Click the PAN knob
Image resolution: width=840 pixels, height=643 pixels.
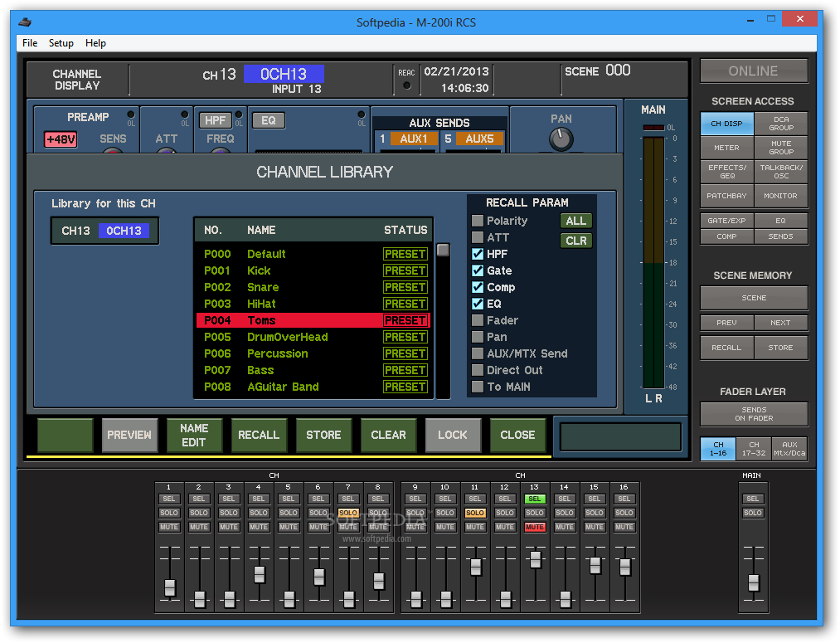561,140
